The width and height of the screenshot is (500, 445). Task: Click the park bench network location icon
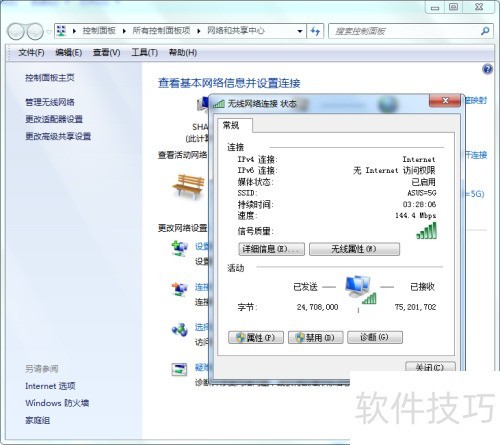(188, 187)
